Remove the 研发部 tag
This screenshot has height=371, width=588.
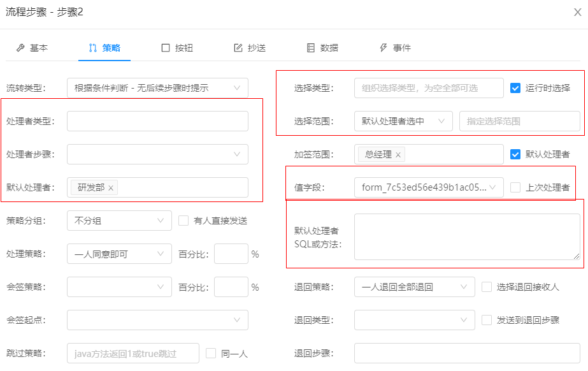111,188
